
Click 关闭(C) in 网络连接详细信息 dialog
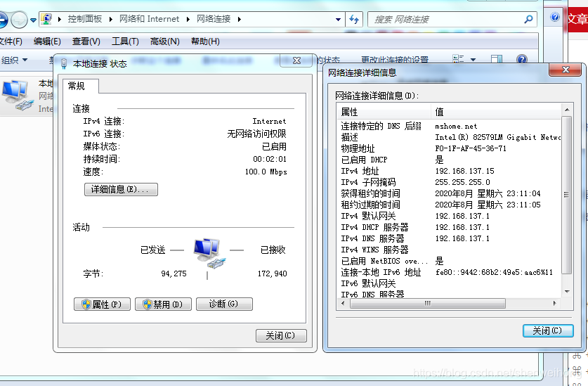coord(548,330)
